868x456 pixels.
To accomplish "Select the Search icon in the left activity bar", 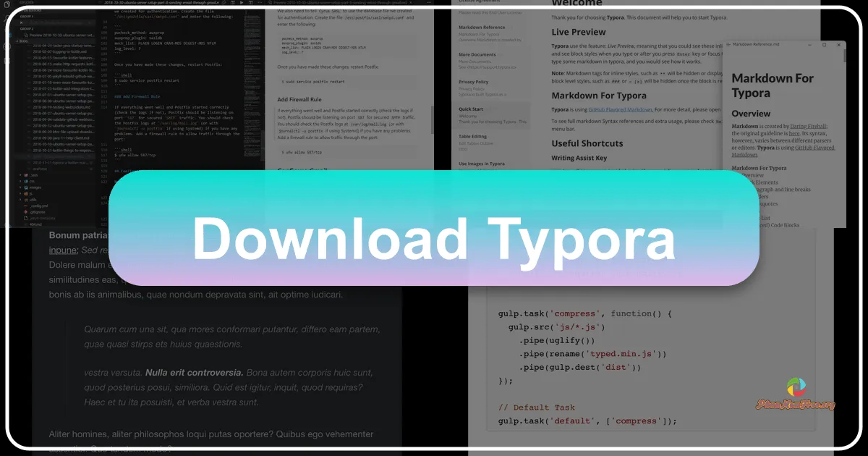I will coord(7,17).
